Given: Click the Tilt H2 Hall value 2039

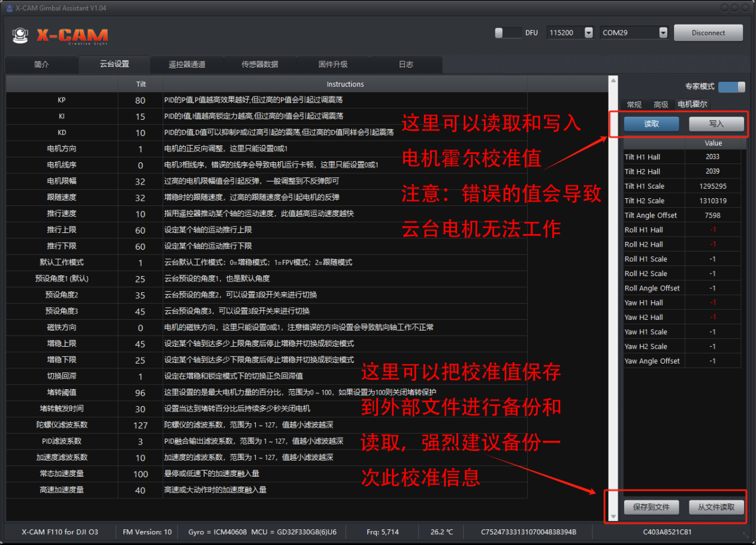Looking at the screenshot, I should click(712, 171).
